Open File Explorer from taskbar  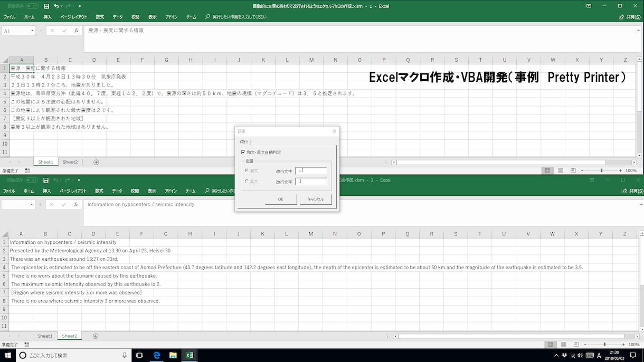click(x=173, y=355)
